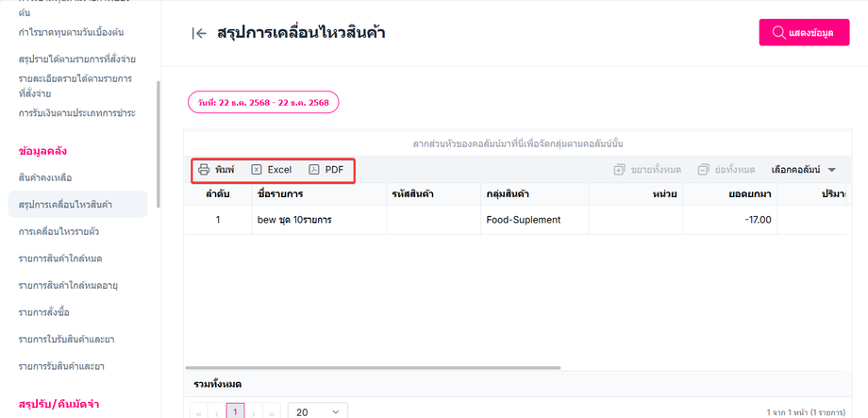Sort by หน่วย column header

(636, 194)
